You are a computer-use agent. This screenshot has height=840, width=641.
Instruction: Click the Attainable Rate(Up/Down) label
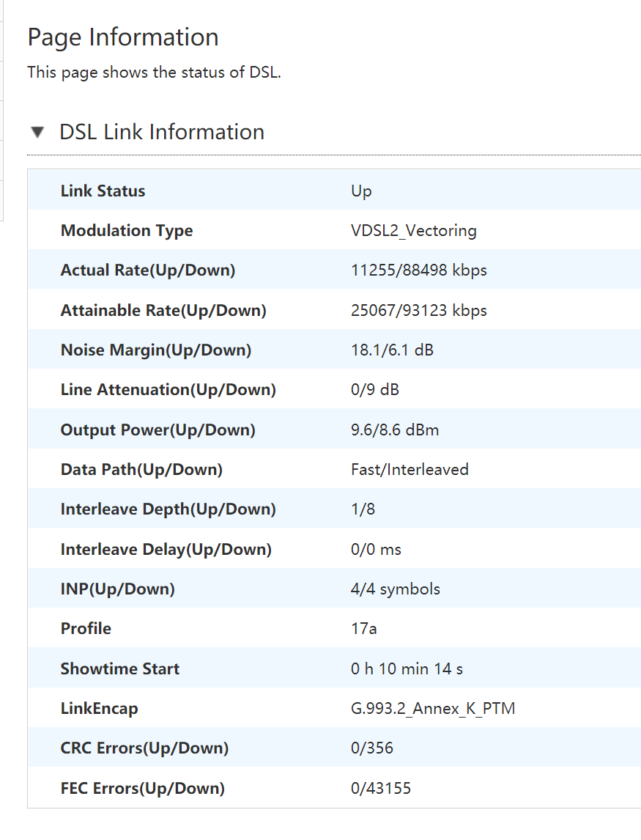163,310
